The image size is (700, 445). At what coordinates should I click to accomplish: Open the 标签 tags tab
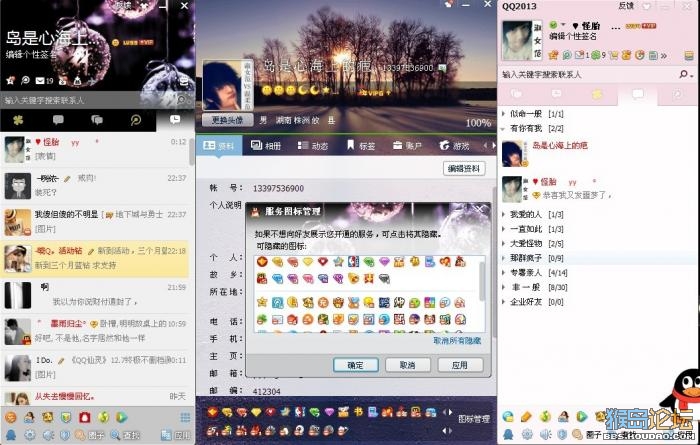click(361, 146)
